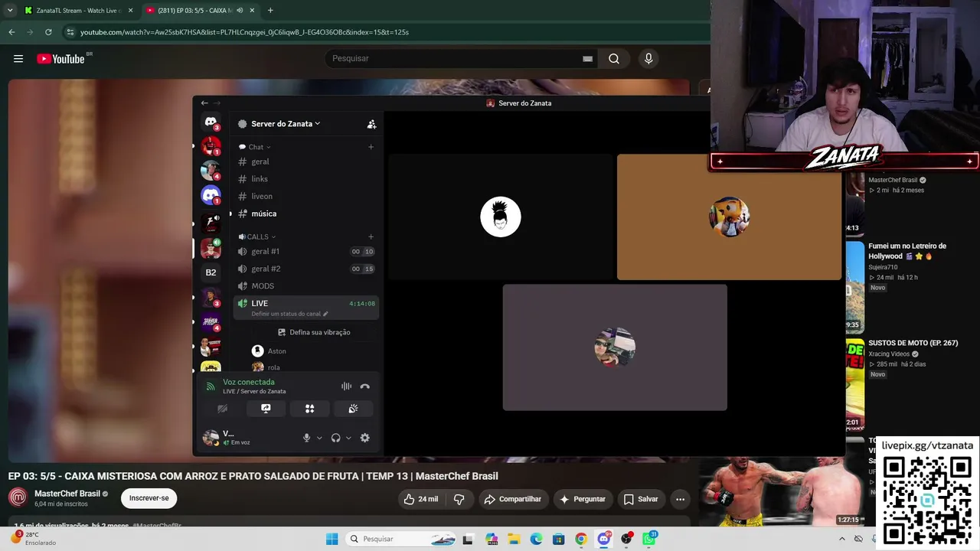Collapse the CALLS channel category
The image size is (980, 551).
click(x=257, y=236)
